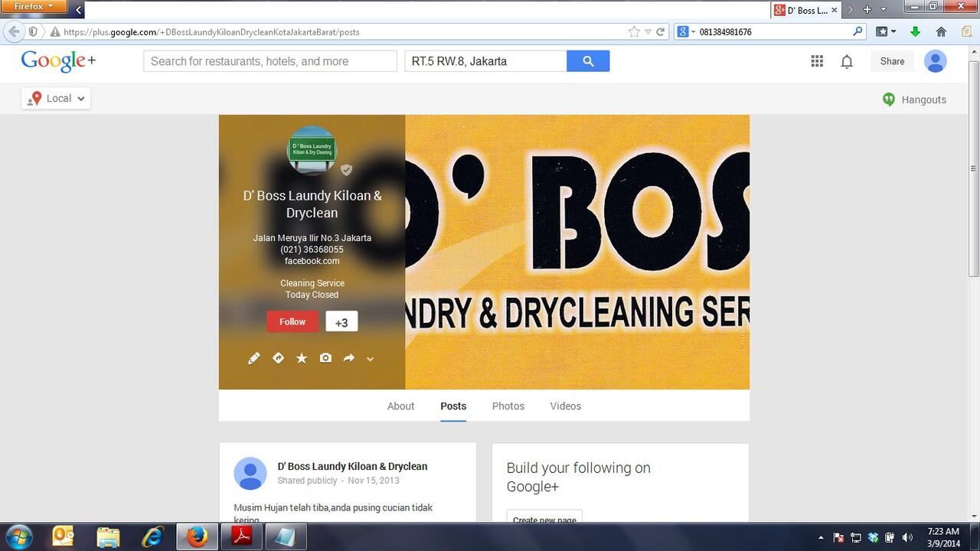Launch Internet Explorer from the taskbar
Viewport: 980px width, 551px height.
pos(152,536)
